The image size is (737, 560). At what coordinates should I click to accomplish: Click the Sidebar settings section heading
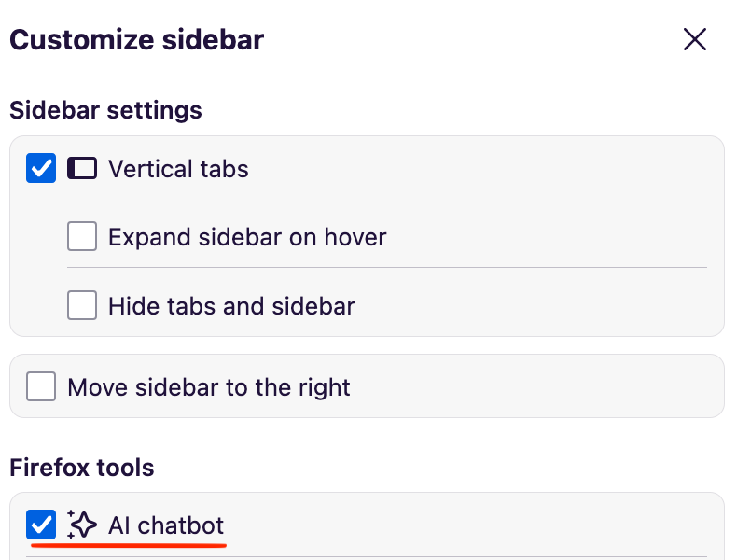pos(105,110)
